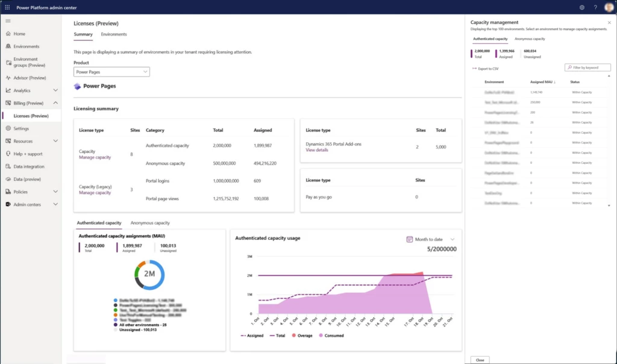Viewport: 617px width, 364px height.
Task: Select Settings in the left navigation
Action: point(22,128)
